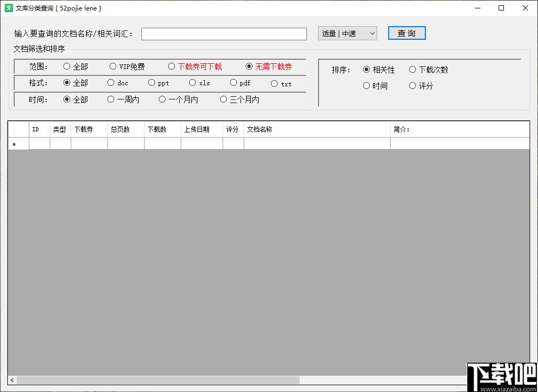Select the 下载券可下载 range option

(x=195, y=66)
